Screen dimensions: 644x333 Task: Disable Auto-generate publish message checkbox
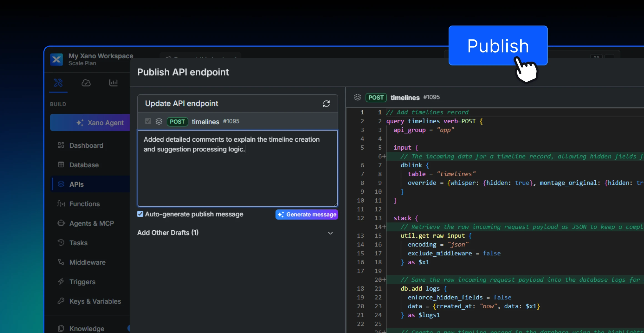coord(140,214)
